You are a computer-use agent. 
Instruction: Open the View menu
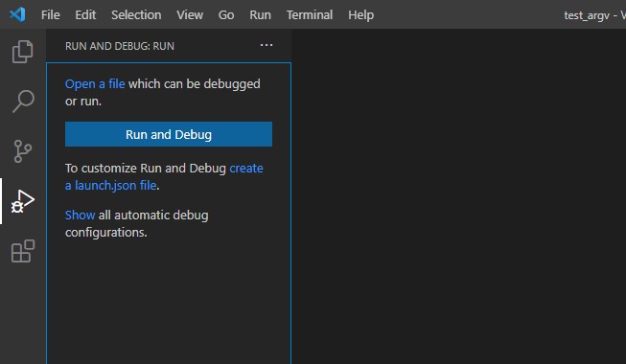point(190,14)
